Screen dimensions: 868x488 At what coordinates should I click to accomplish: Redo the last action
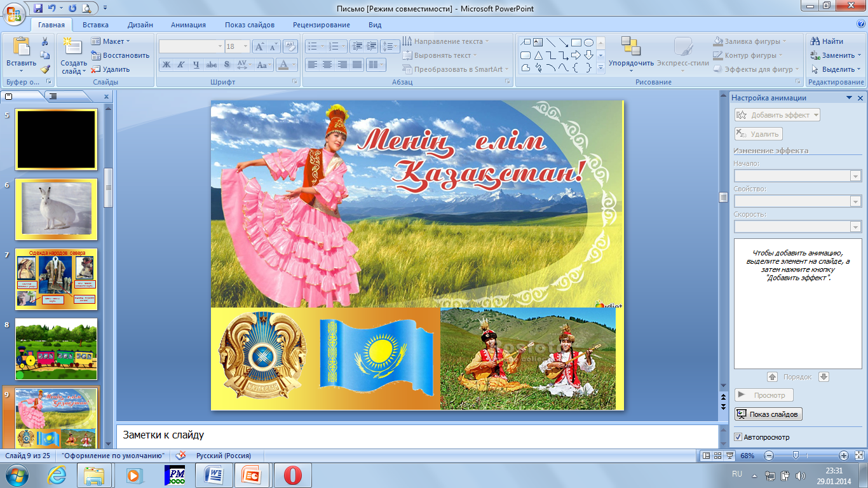[x=72, y=8]
